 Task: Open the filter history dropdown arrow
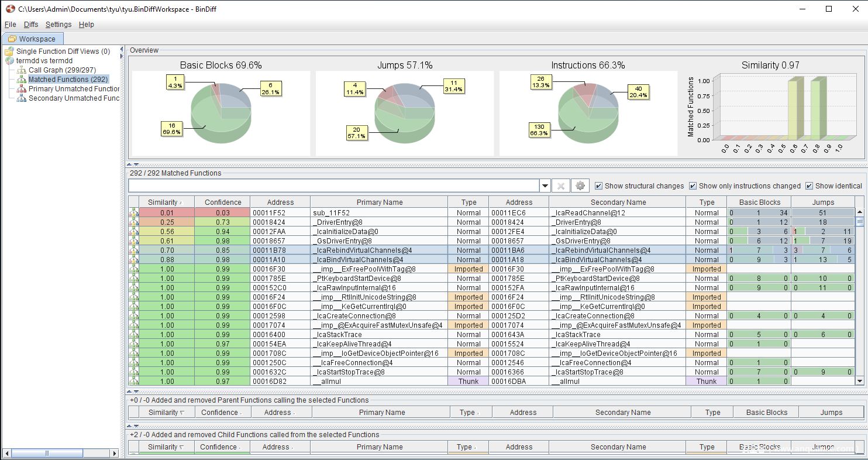click(x=545, y=186)
